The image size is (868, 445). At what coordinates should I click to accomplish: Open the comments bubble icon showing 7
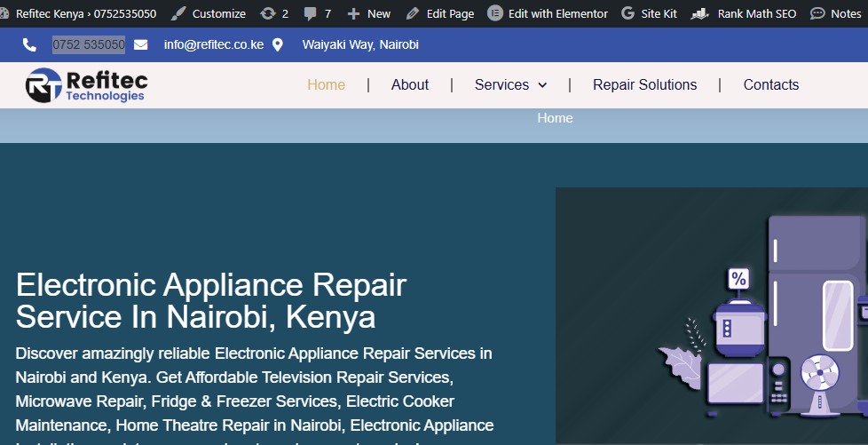[x=311, y=14]
